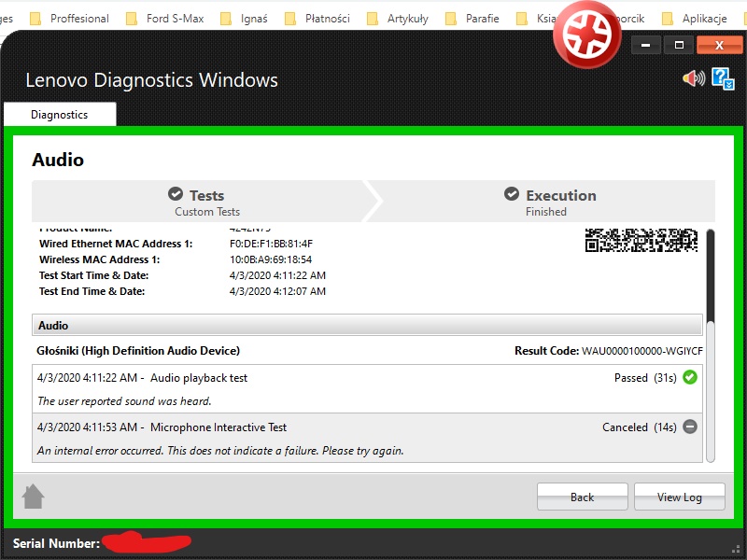Maximize the Lenovo Diagnostics window
Image resolution: width=747 pixels, height=560 pixels.
point(680,45)
